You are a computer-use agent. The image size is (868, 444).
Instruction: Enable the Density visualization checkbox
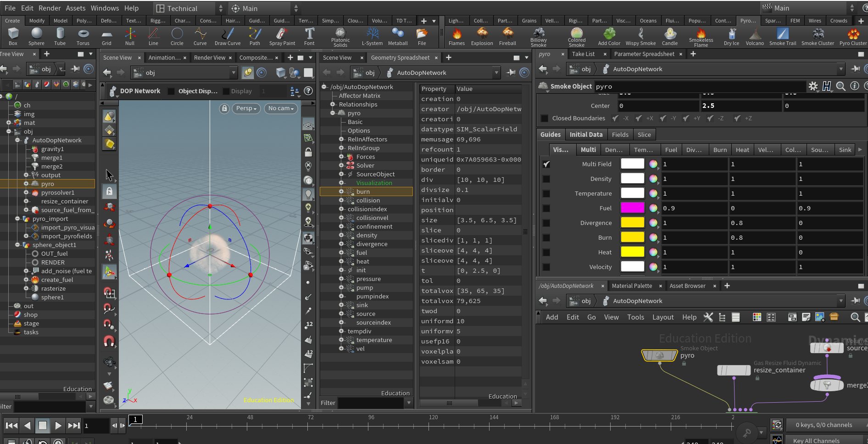[546, 179]
